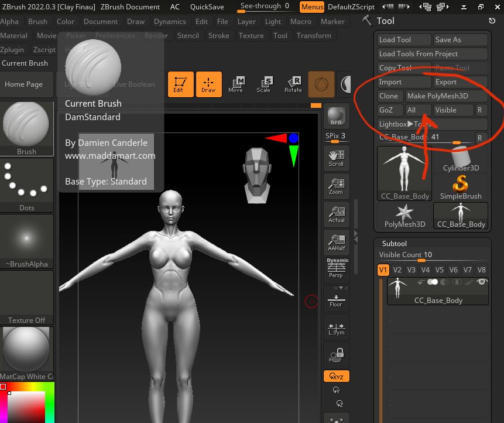Viewport: 504px width, 423px height.
Task: Pick the SimpleBrush tool
Action: tap(461, 187)
